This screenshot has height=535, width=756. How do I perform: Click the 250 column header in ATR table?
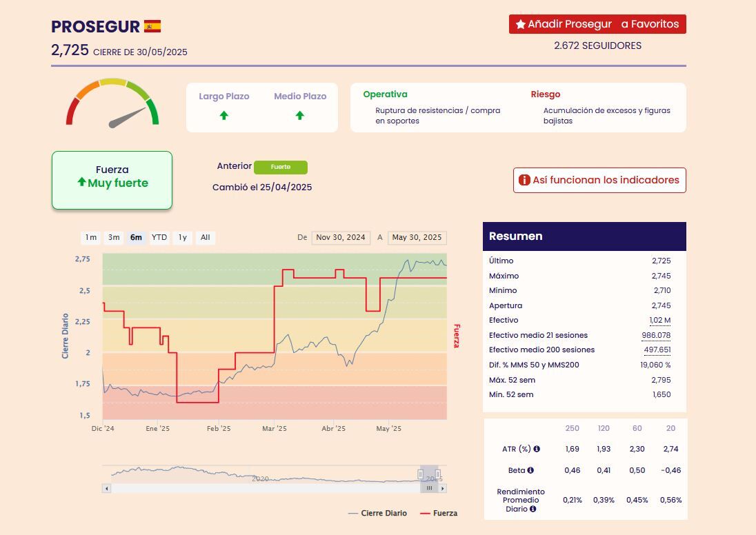tap(573, 428)
